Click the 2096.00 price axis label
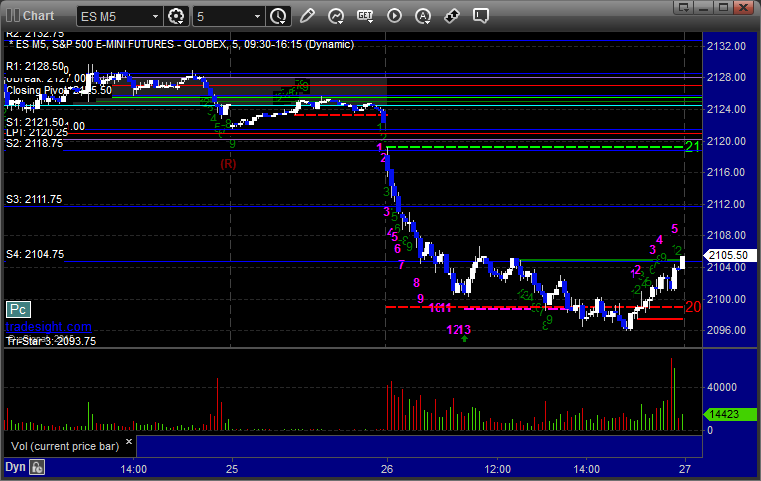The width and height of the screenshot is (761, 481). coord(726,330)
